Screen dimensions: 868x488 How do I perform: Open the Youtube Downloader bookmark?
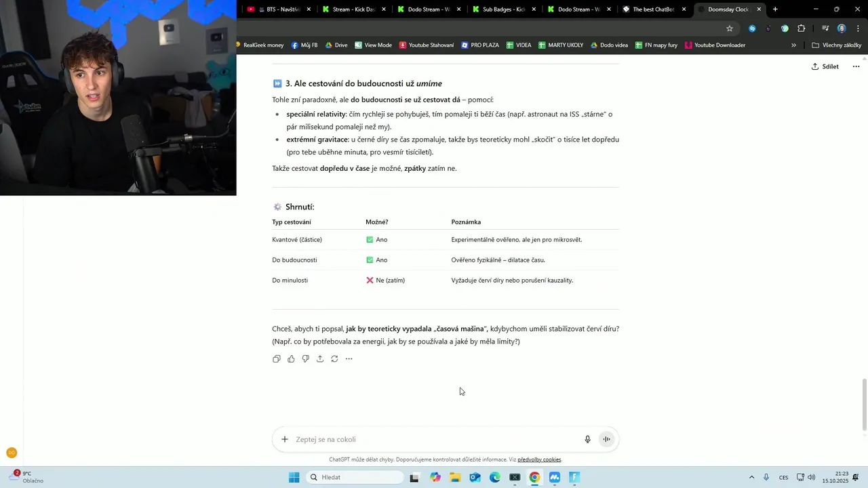(715, 45)
